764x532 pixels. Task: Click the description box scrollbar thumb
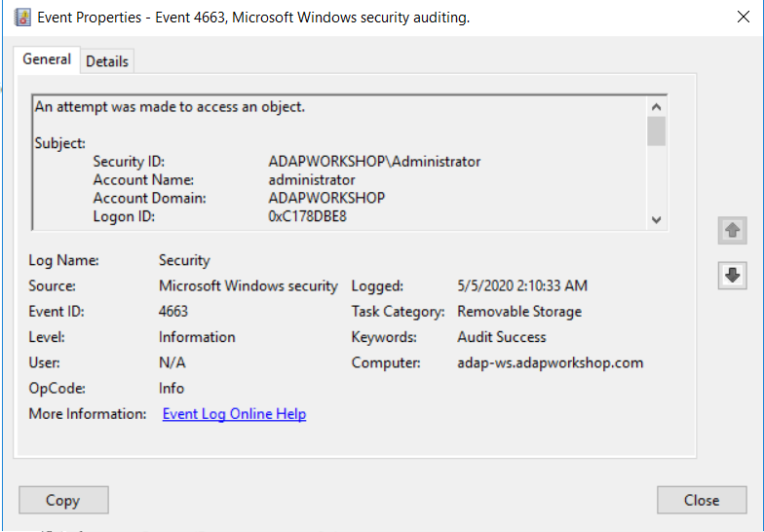click(656, 131)
